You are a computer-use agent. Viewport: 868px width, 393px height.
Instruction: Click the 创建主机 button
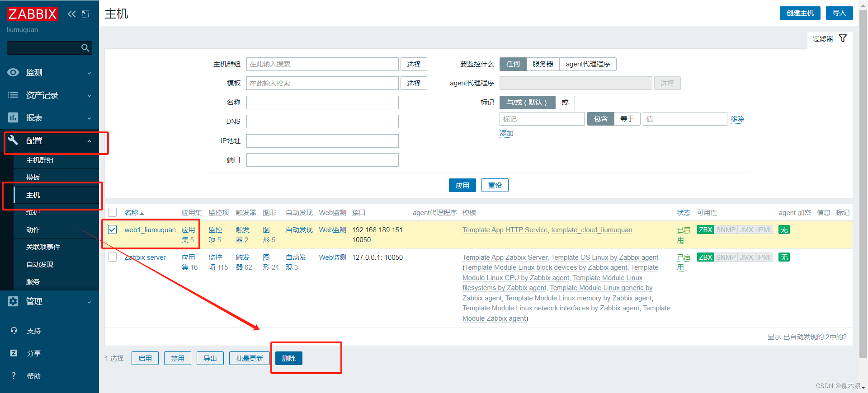pyautogui.click(x=800, y=13)
